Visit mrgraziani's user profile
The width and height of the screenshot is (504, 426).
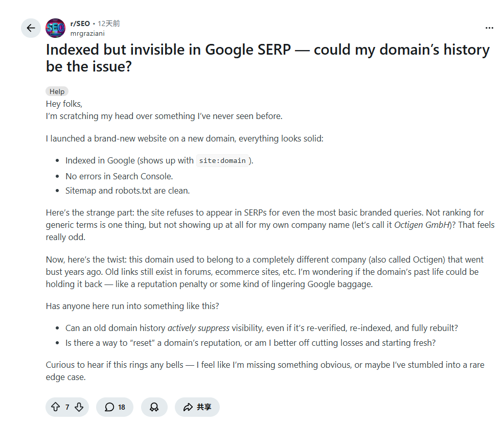click(87, 33)
